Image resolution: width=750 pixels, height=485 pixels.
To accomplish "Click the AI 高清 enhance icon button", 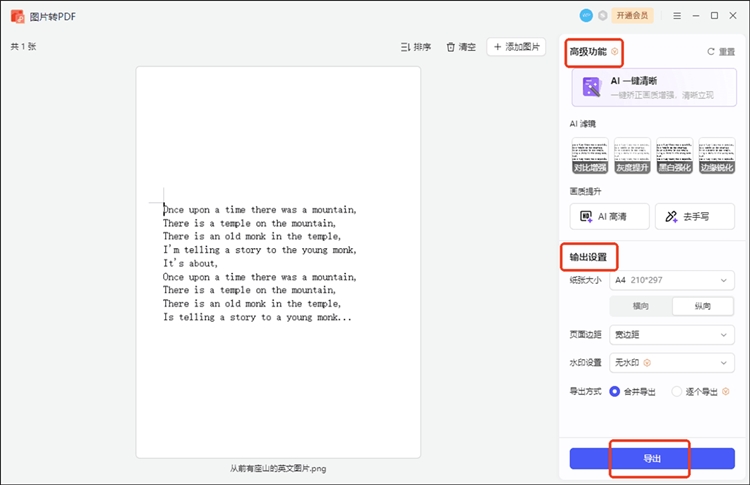I will click(609, 216).
